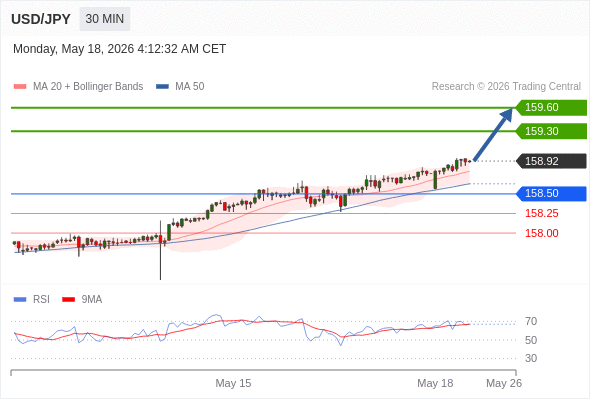
Task: Select the 159.60 green resistance label
Action: [551, 108]
